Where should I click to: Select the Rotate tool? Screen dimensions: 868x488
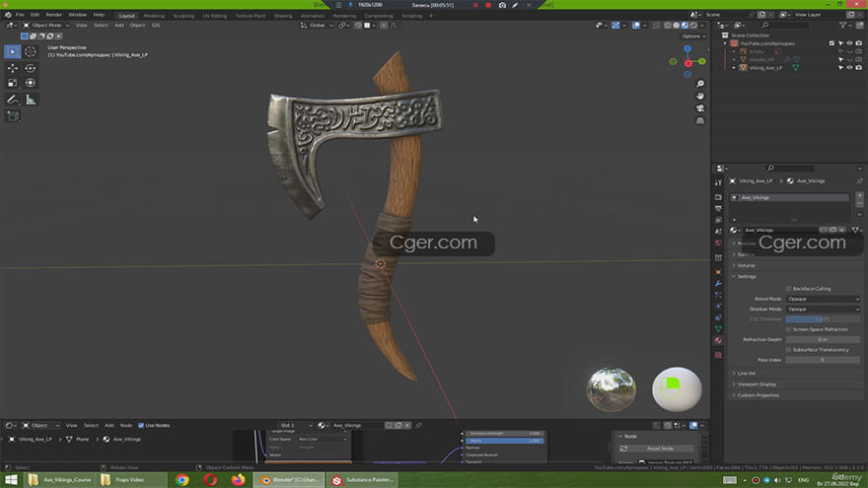point(30,68)
